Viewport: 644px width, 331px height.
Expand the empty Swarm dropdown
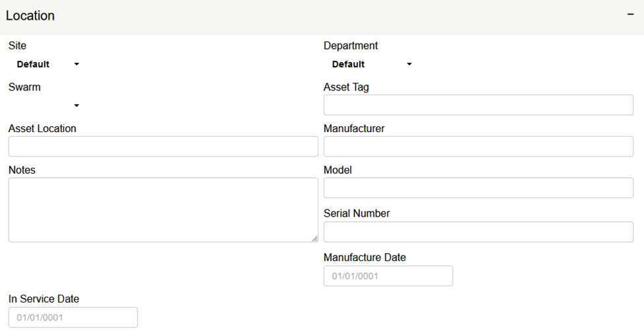click(46, 106)
